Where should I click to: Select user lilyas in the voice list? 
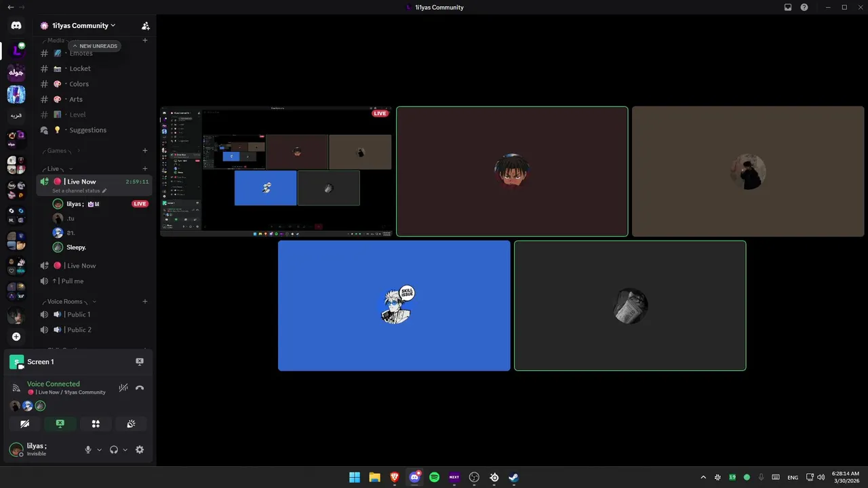100,203
